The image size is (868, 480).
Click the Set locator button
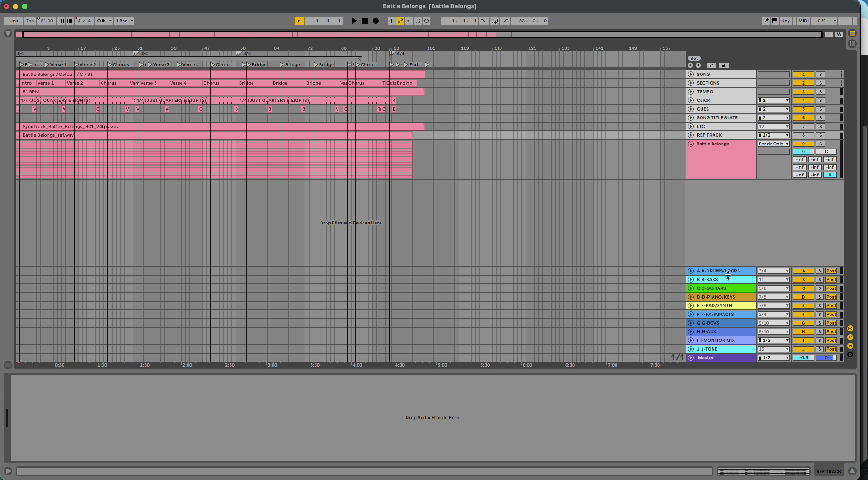tap(694, 58)
